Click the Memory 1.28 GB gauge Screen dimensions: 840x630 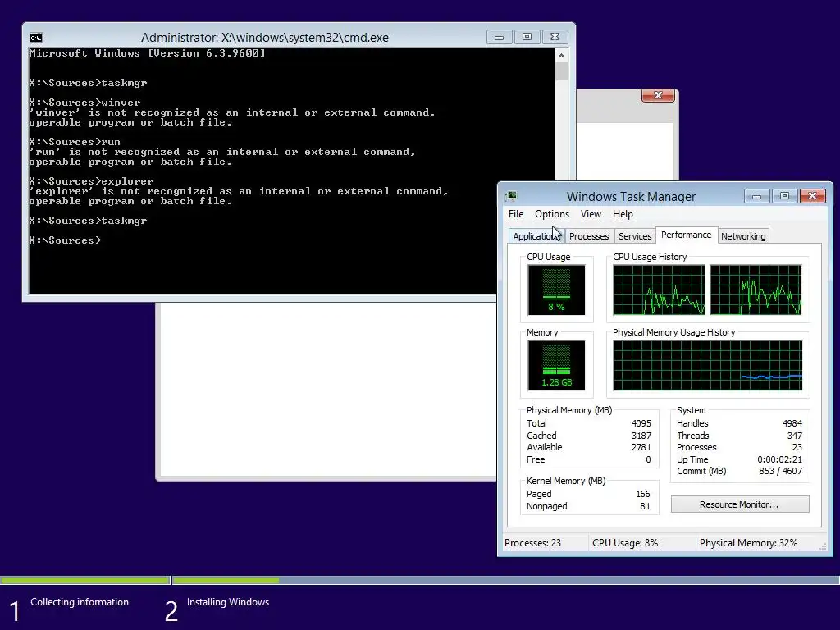pyautogui.click(x=556, y=365)
